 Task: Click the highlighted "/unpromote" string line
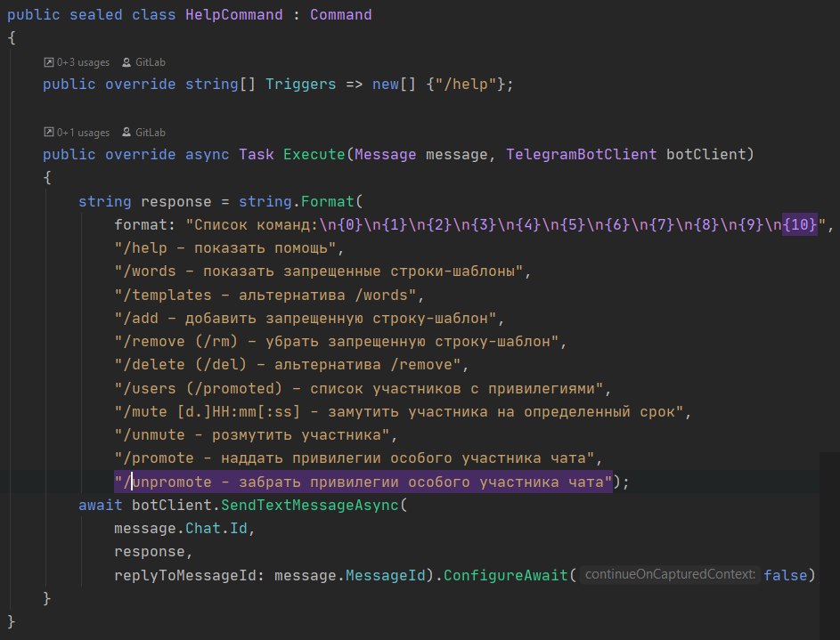coord(363,482)
